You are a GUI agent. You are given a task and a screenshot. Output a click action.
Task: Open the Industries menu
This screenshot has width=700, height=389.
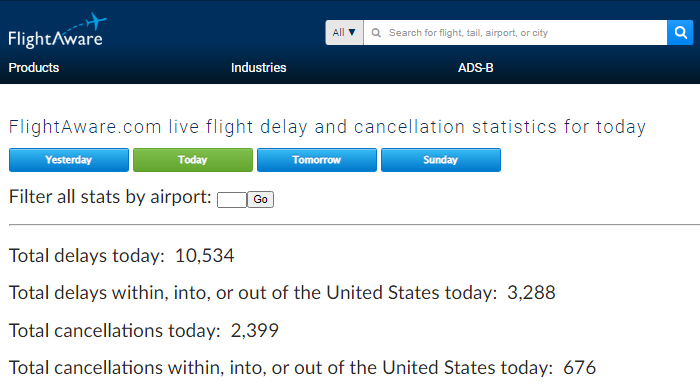[x=258, y=67]
